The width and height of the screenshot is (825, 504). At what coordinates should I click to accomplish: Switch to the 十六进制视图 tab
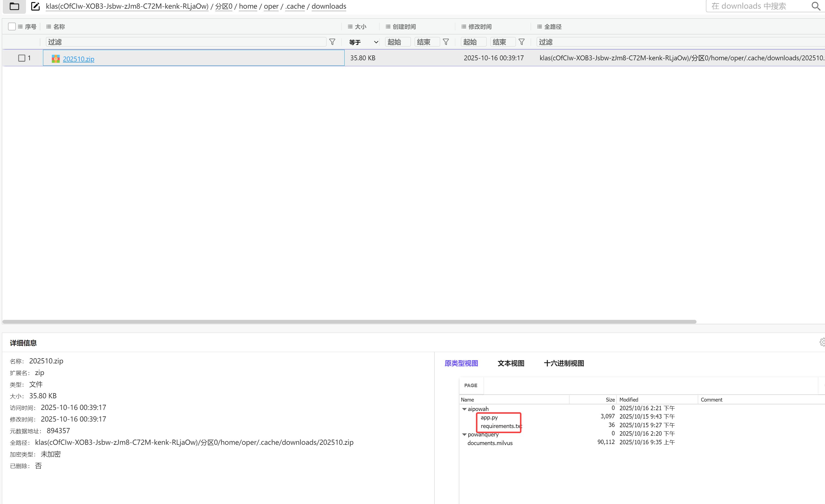[564, 363]
